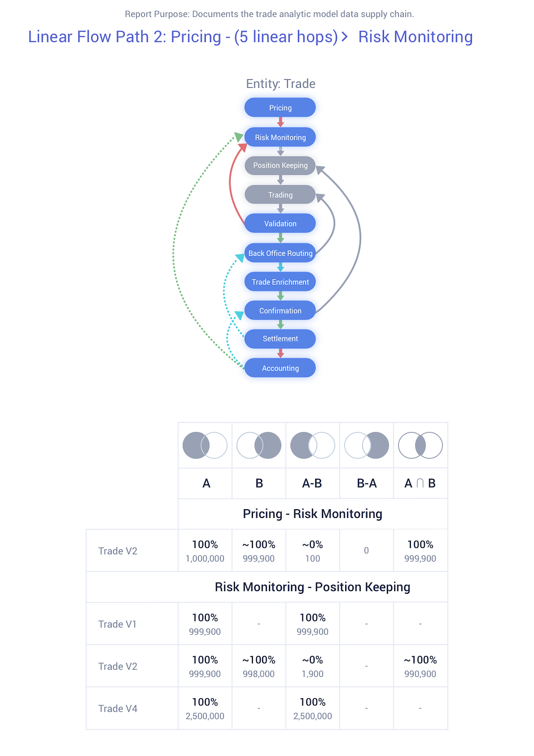This screenshot has height=756, width=534.
Task: Open the Risk Monitoring title link
Action: [416, 36]
